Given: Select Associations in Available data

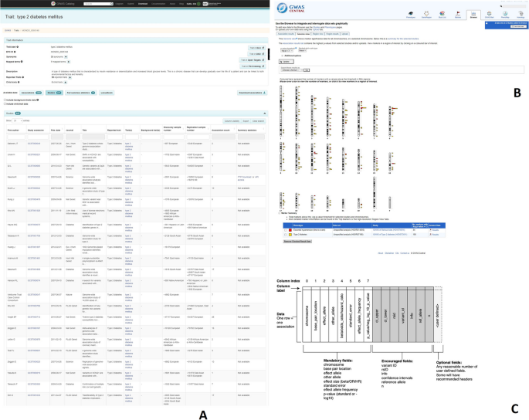Looking at the screenshot, I should [31, 93].
